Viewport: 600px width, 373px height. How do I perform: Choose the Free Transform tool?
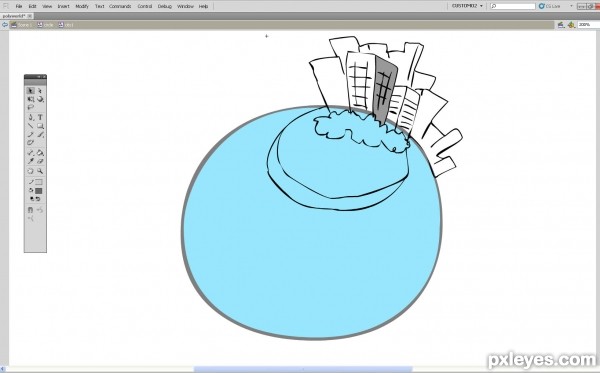pyautogui.click(x=31, y=99)
